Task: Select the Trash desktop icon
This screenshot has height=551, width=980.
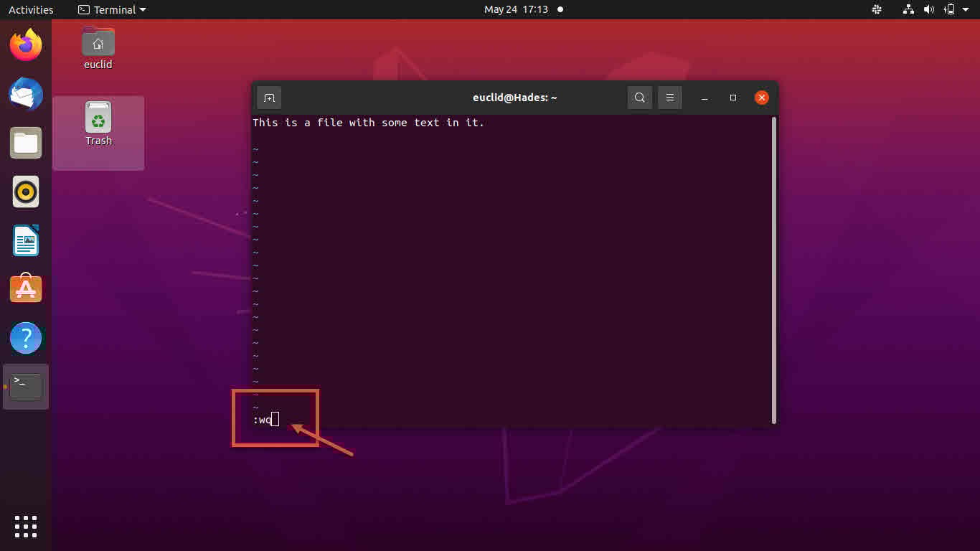Action: tap(98, 123)
